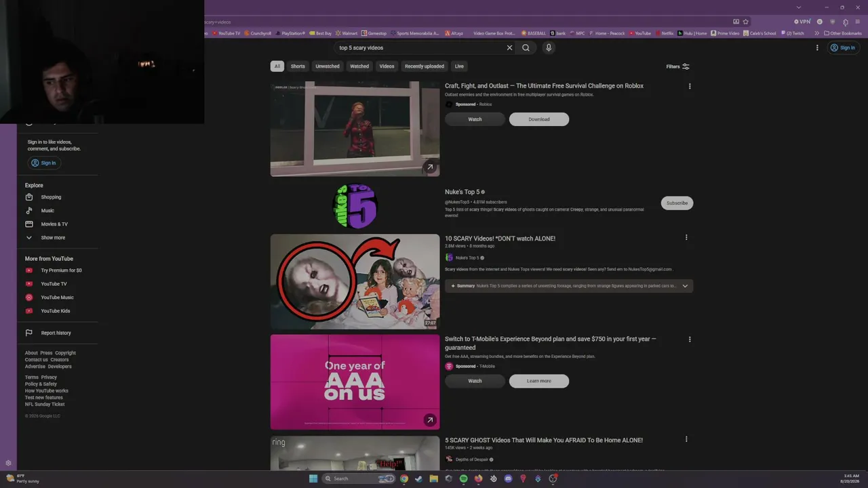Open Music in Explore sidebar
868x488 pixels.
click(47, 211)
